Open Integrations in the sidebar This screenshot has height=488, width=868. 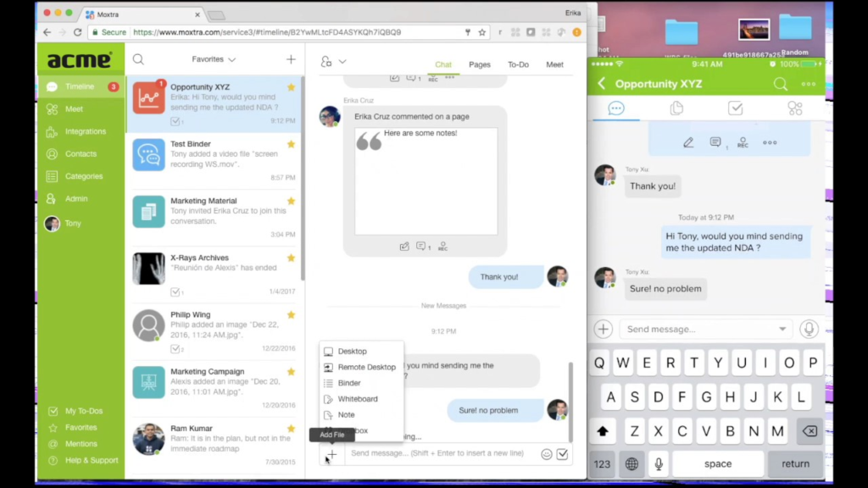86,131
